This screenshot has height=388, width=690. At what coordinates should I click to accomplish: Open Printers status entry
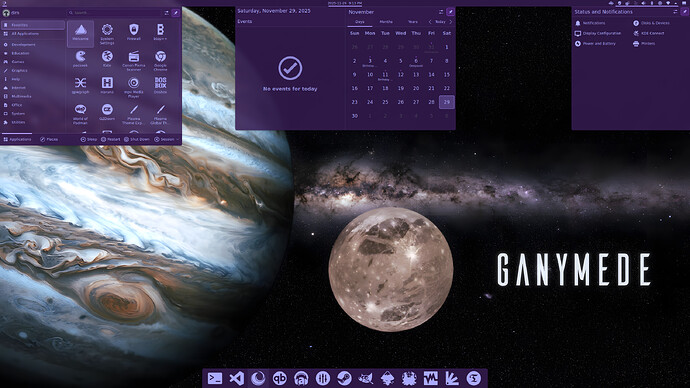tap(644, 44)
